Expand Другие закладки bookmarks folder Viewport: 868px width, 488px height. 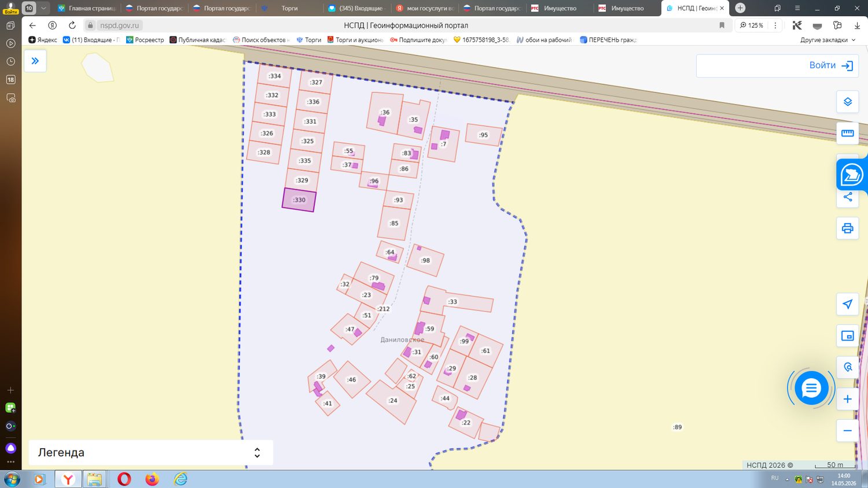(827, 40)
